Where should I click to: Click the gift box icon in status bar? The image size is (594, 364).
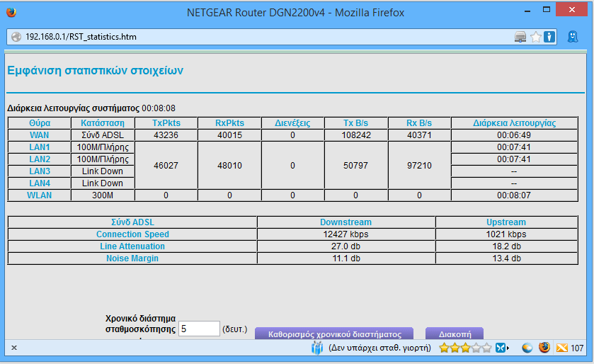[x=316, y=347]
